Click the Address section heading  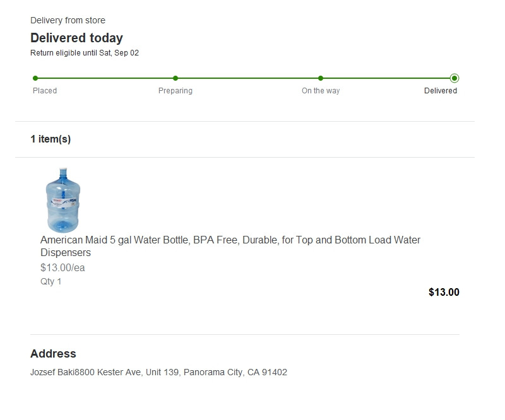[x=53, y=354]
